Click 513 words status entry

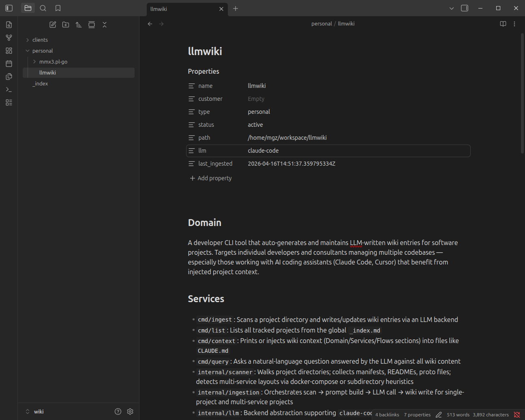[x=458, y=415]
